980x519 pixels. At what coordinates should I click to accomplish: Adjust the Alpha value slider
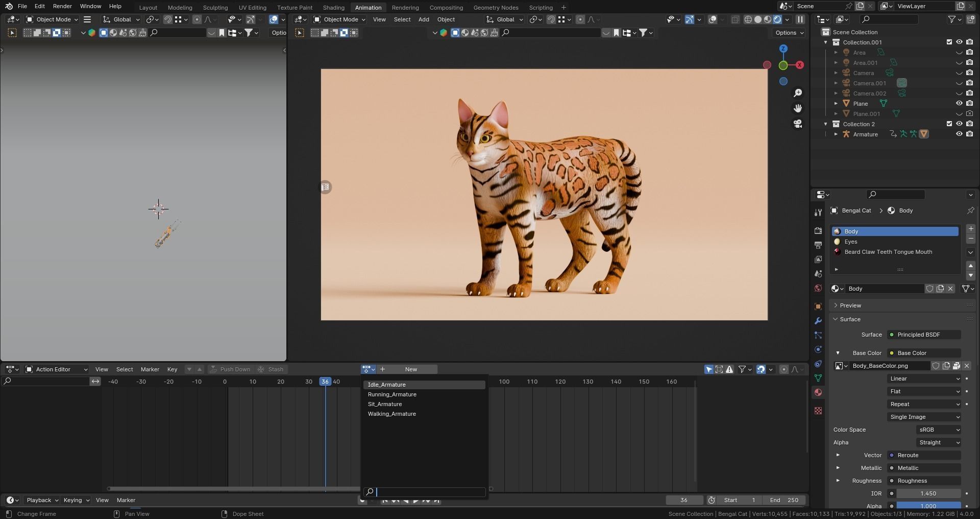point(928,506)
